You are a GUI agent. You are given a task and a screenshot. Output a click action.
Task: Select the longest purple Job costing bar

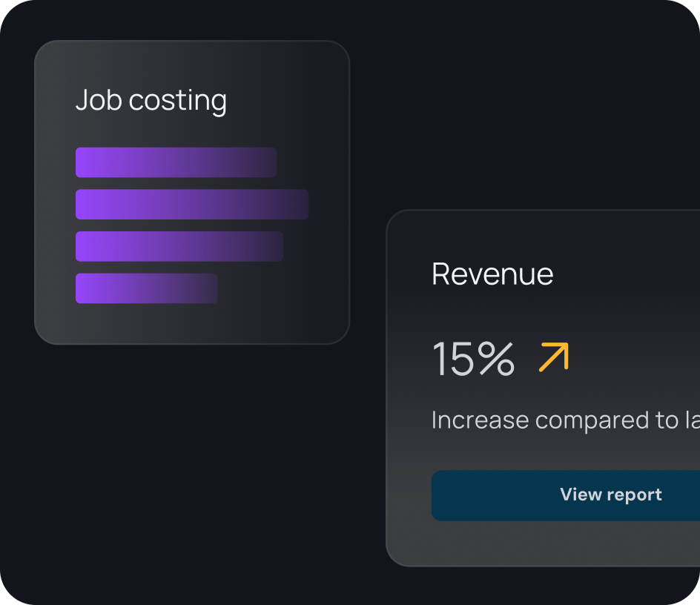(x=191, y=204)
